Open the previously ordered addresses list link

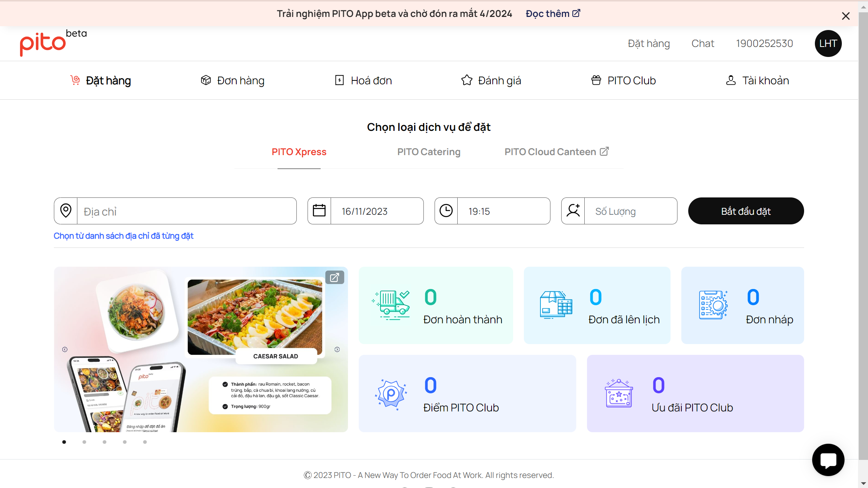[x=123, y=236]
